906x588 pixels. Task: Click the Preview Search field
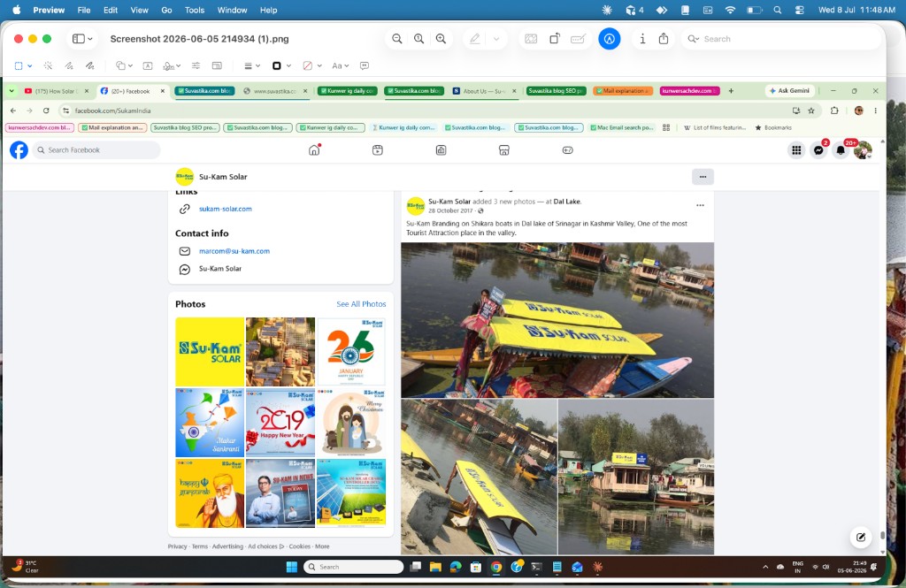[782, 39]
